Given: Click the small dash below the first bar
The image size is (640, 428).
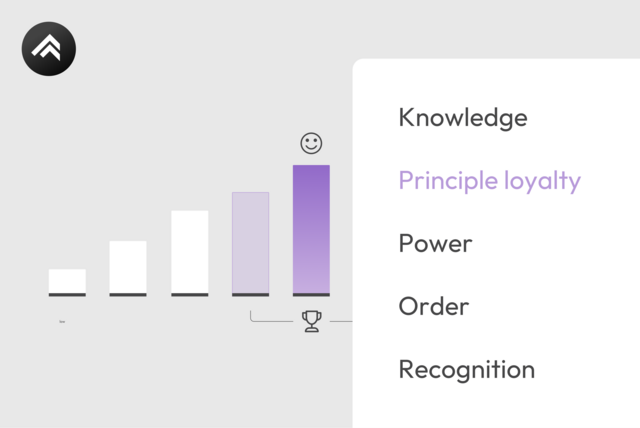Looking at the screenshot, I should [62, 322].
